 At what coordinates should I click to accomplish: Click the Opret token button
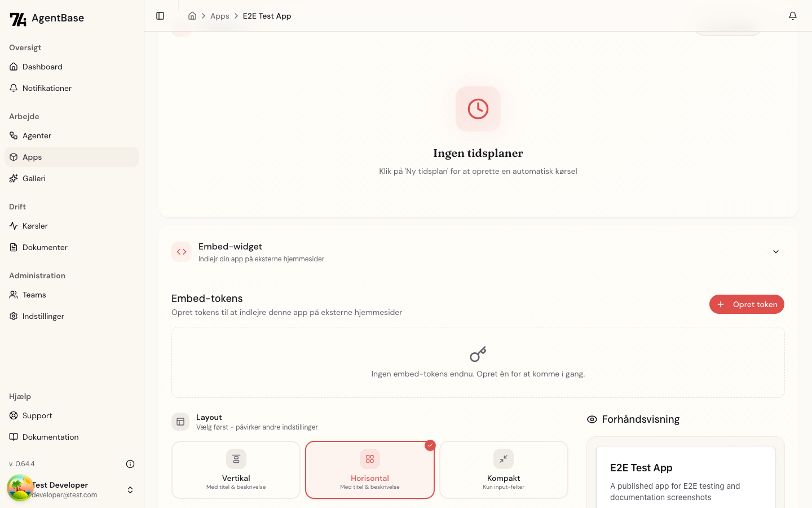click(747, 304)
